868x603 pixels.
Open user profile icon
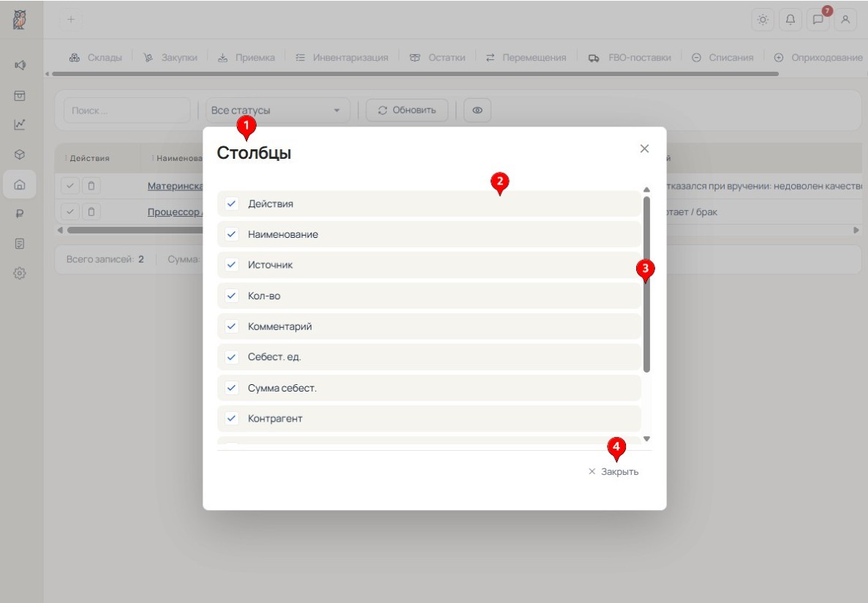[845, 20]
